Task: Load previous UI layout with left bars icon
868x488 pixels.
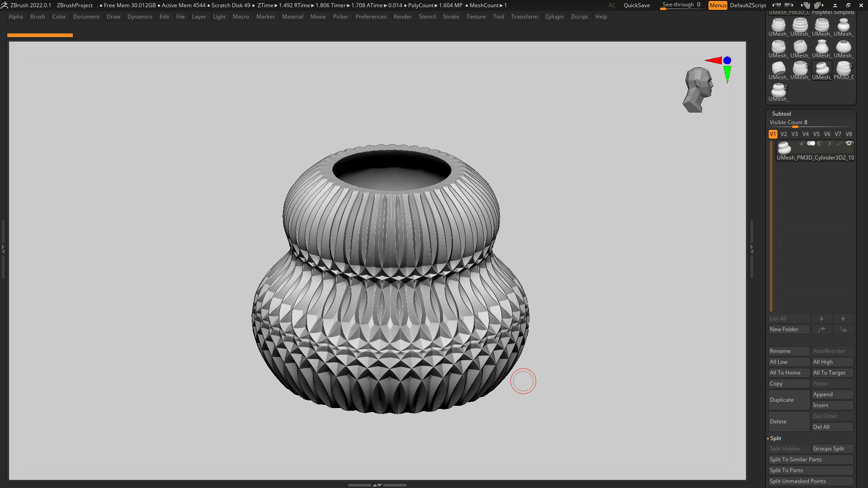Action: pyautogui.click(x=777, y=5)
